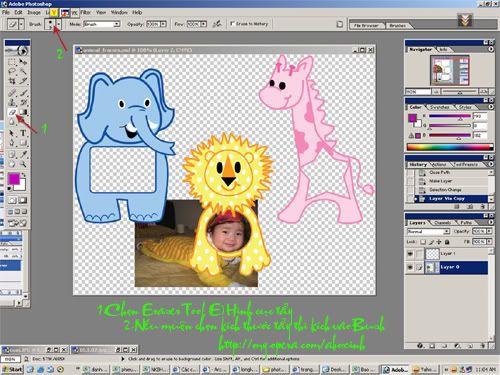Click the delete layer trash icon

click(x=482, y=346)
